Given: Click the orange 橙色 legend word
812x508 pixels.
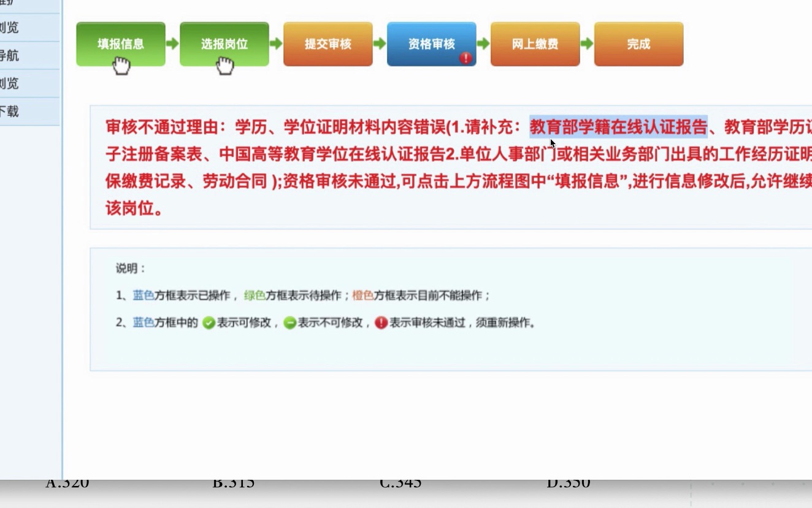Looking at the screenshot, I should click(x=363, y=296).
